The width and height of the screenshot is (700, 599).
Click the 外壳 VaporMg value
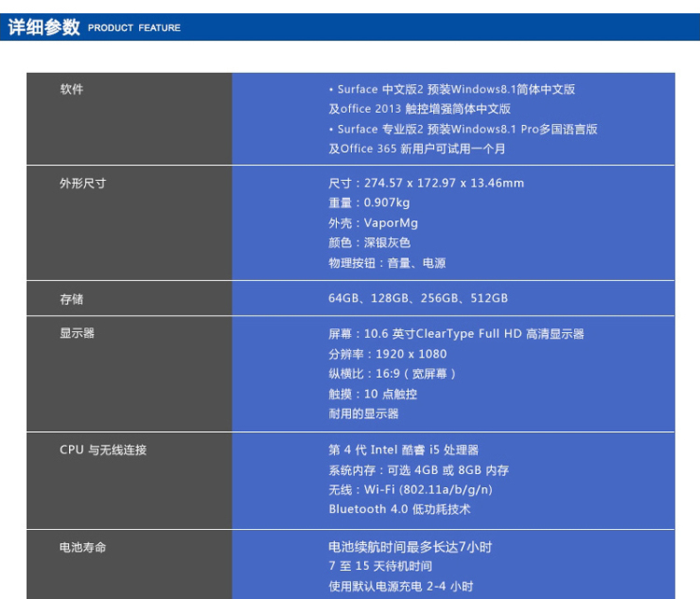(373, 223)
